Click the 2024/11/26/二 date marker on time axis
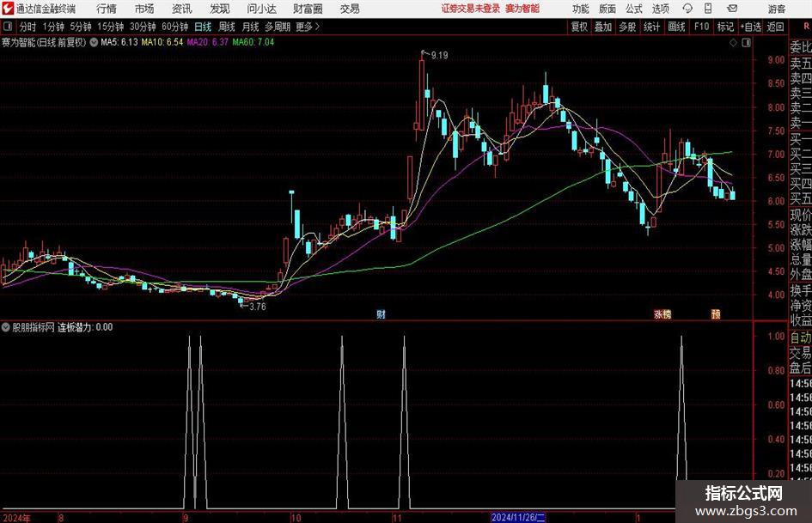This screenshot has height=523, width=812. (x=518, y=517)
